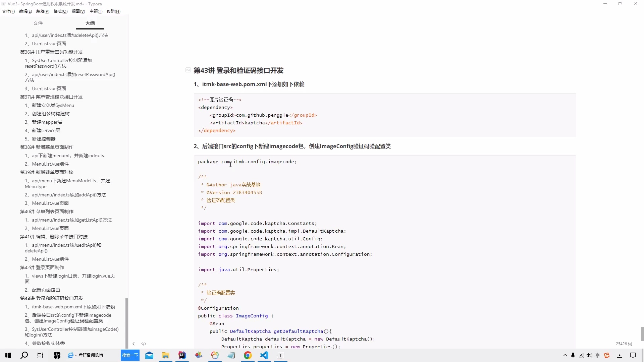Open IntelliJ IDEA from the taskbar
The width and height of the screenshot is (644, 362).
[182, 355]
